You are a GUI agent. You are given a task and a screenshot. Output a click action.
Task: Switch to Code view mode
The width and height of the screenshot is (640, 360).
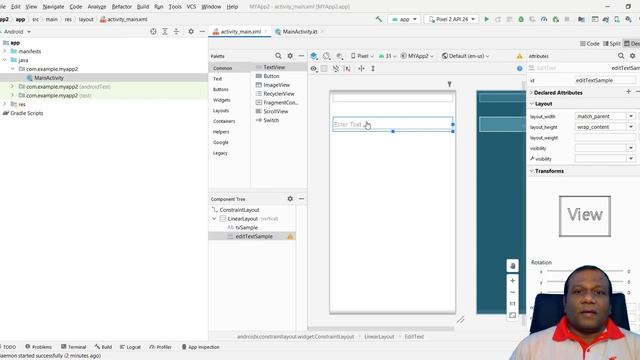(x=590, y=44)
